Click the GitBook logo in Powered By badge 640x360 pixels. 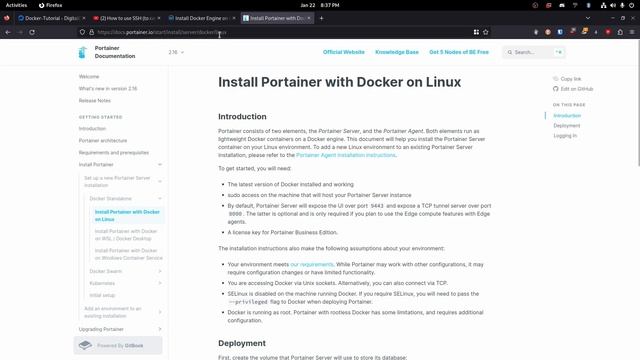85,345
